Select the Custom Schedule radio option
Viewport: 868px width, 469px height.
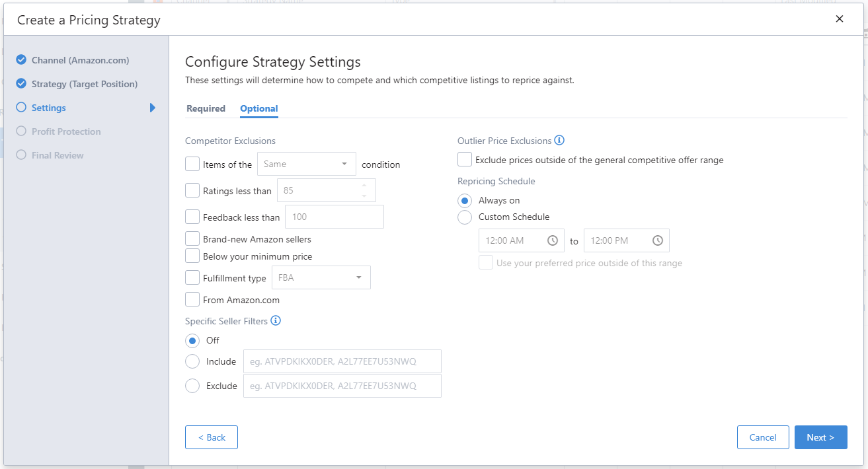(465, 217)
